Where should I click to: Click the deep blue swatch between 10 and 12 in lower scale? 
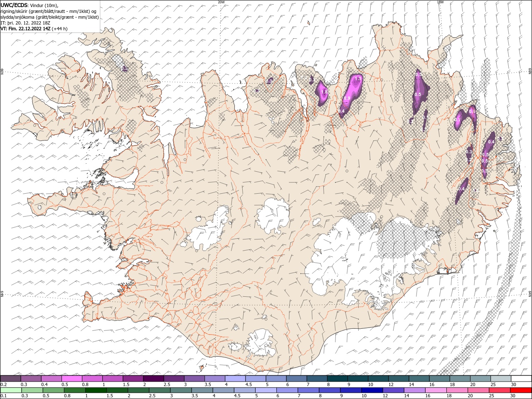tap(372, 390)
